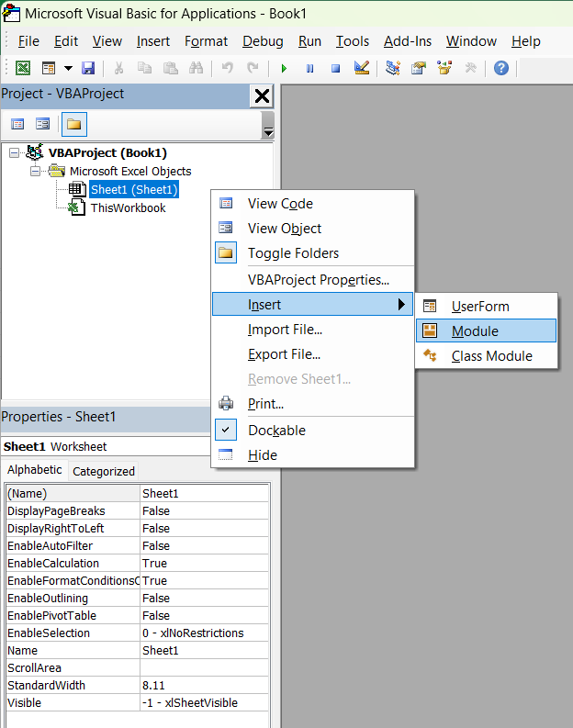Open the View menu

click(x=107, y=41)
